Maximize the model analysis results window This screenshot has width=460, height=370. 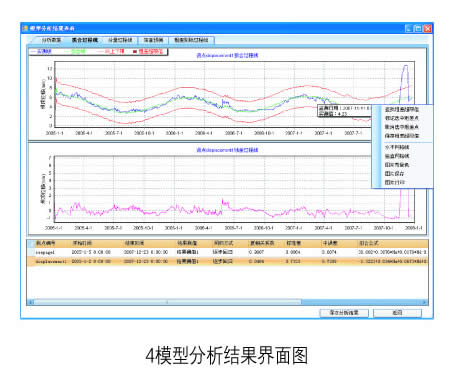click(x=418, y=29)
